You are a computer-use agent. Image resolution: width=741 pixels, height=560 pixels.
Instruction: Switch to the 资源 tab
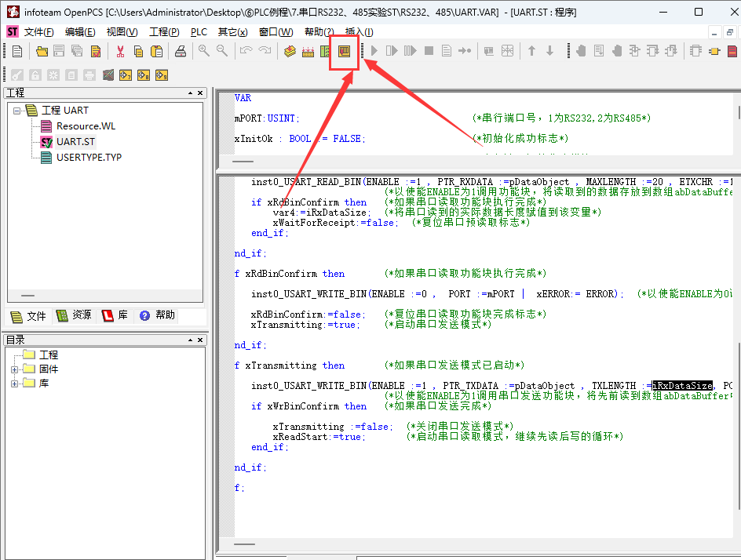click(x=75, y=315)
